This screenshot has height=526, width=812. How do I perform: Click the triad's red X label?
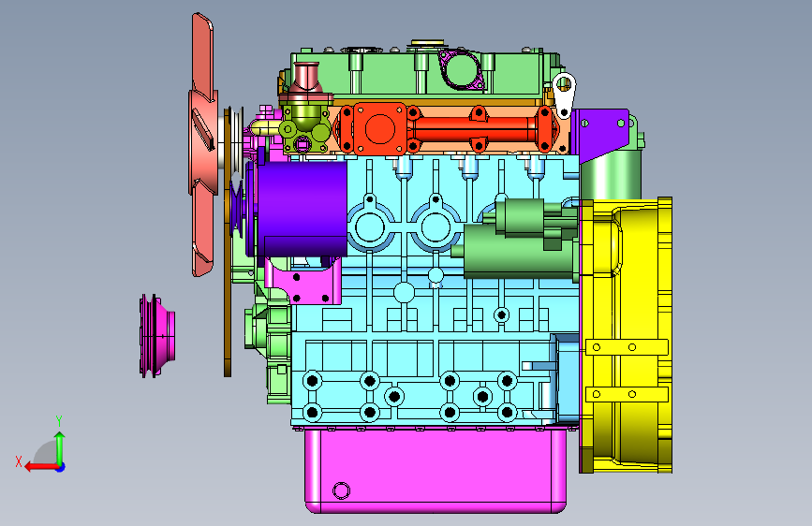tap(19, 461)
